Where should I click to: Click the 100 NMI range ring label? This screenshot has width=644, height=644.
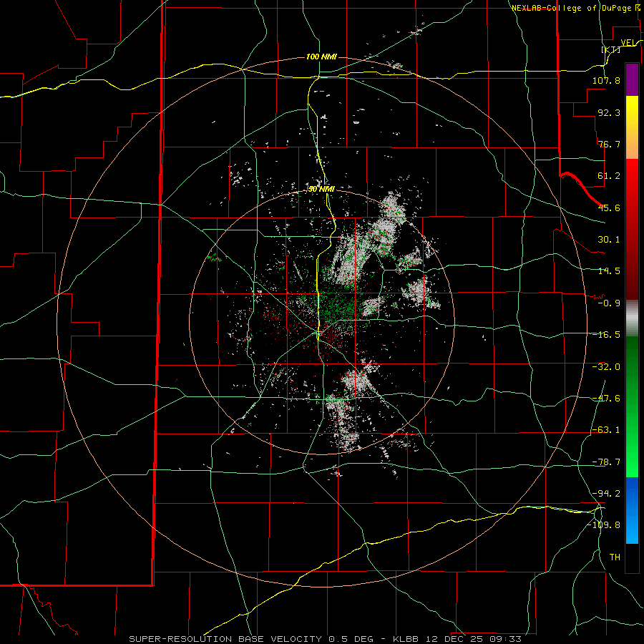(321, 57)
